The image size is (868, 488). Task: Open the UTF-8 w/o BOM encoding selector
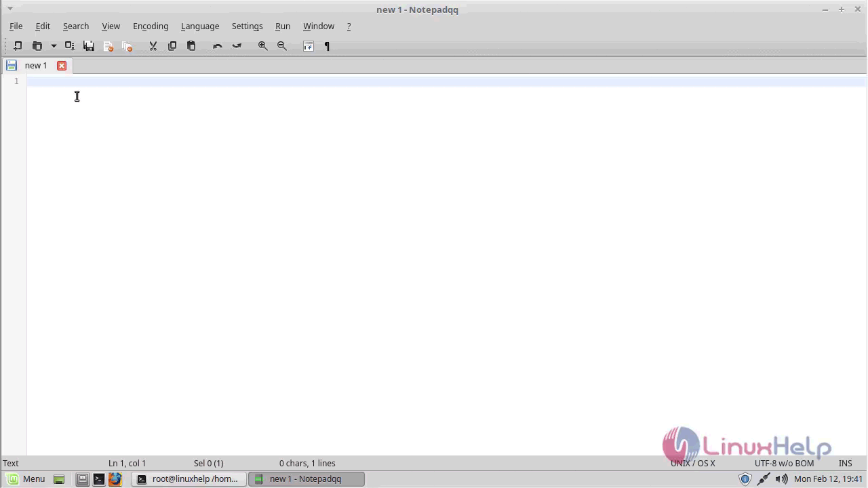(x=784, y=464)
